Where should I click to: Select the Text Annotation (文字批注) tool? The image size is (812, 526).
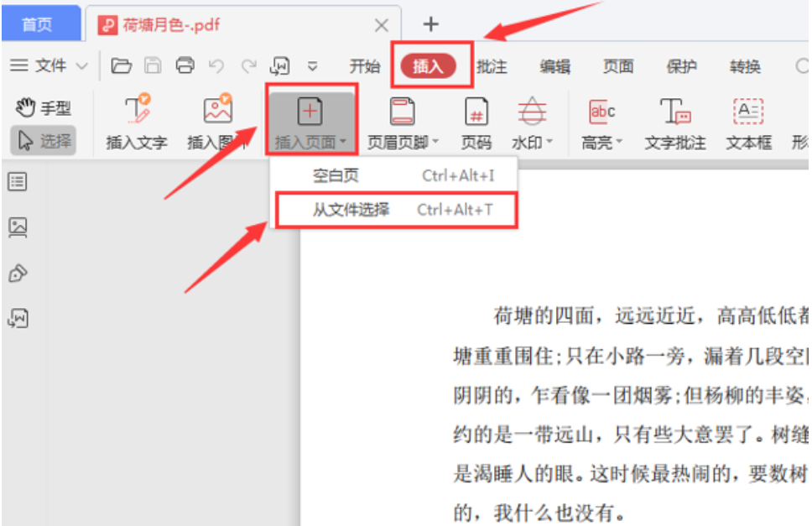(674, 112)
